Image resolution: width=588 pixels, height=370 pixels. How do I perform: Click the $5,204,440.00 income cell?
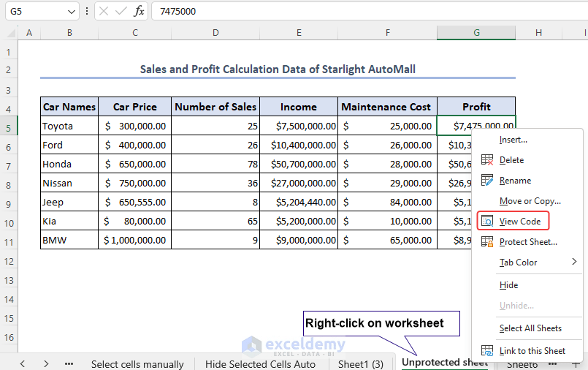click(299, 202)
